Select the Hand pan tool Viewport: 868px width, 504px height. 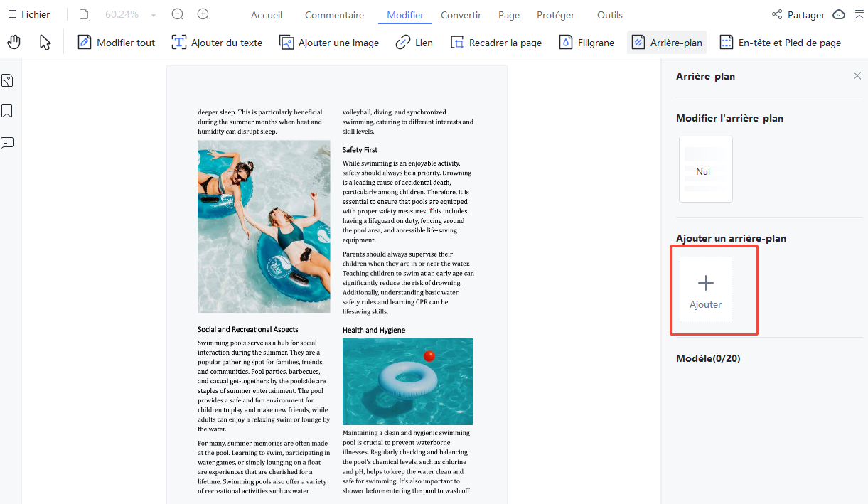click(14, 43)
